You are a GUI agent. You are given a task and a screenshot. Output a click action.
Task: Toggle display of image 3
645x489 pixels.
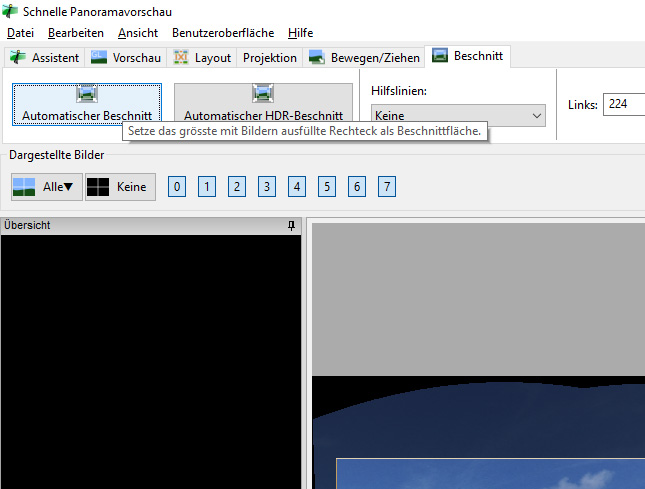267,187
